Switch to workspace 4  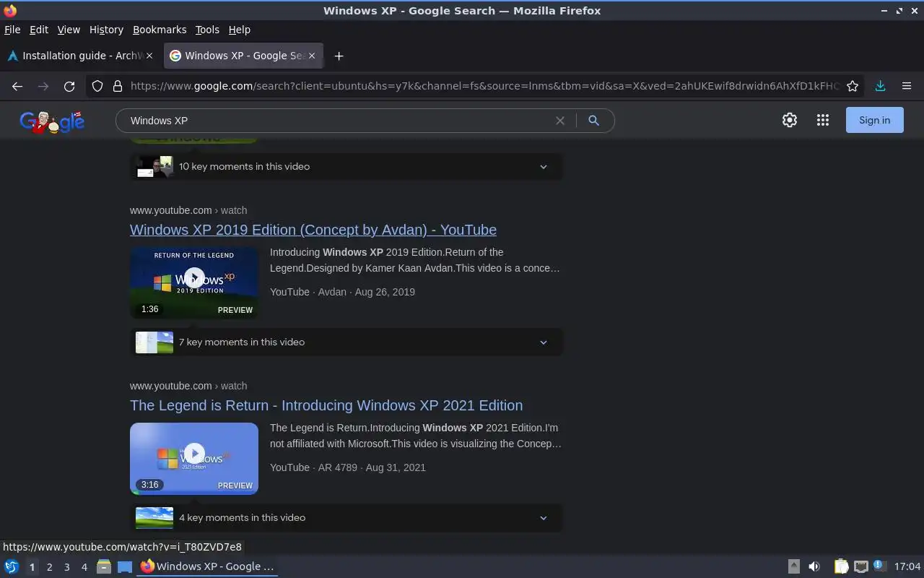[x=84, y=567]
